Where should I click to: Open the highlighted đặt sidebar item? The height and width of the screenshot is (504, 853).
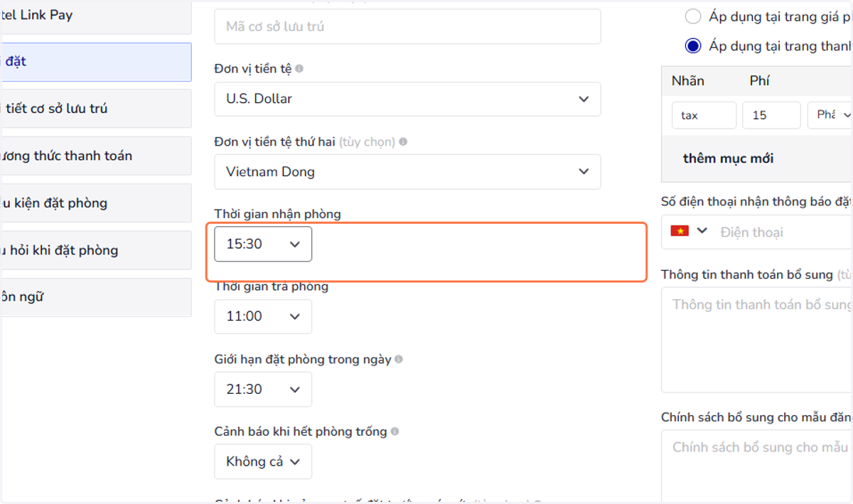click(95, 62)
